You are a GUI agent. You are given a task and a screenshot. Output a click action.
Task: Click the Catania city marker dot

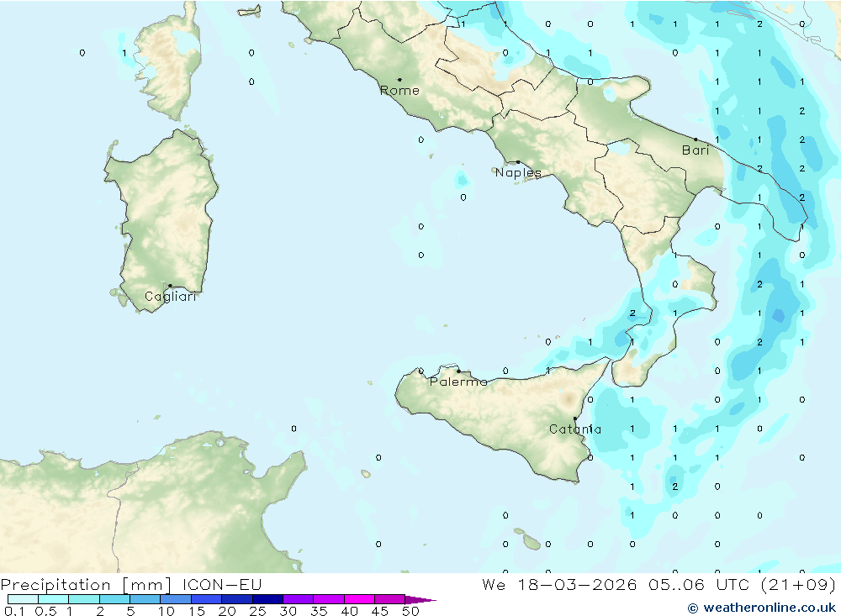(x=575, y=419)
